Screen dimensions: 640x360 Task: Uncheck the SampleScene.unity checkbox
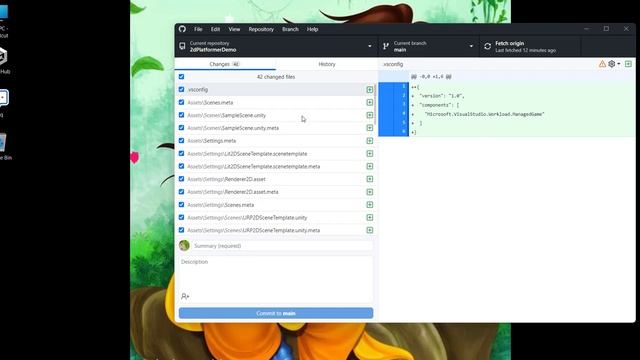tap(181, 115)
